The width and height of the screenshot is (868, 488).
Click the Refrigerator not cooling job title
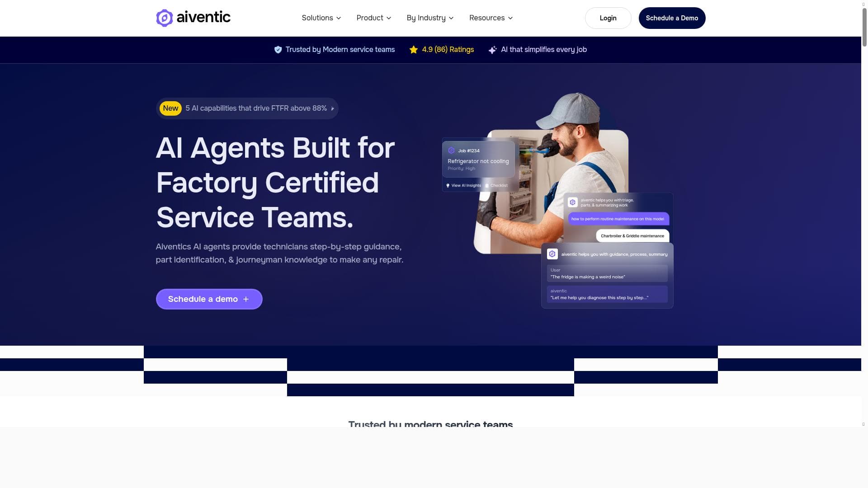[x=478, y=161]
